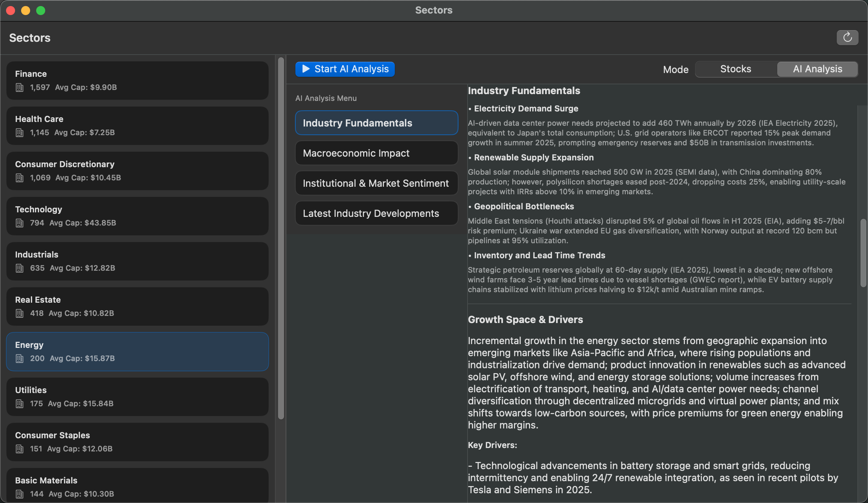
Task: Click the sector list vertical scrollbar
Action: (x=281, y=237)
